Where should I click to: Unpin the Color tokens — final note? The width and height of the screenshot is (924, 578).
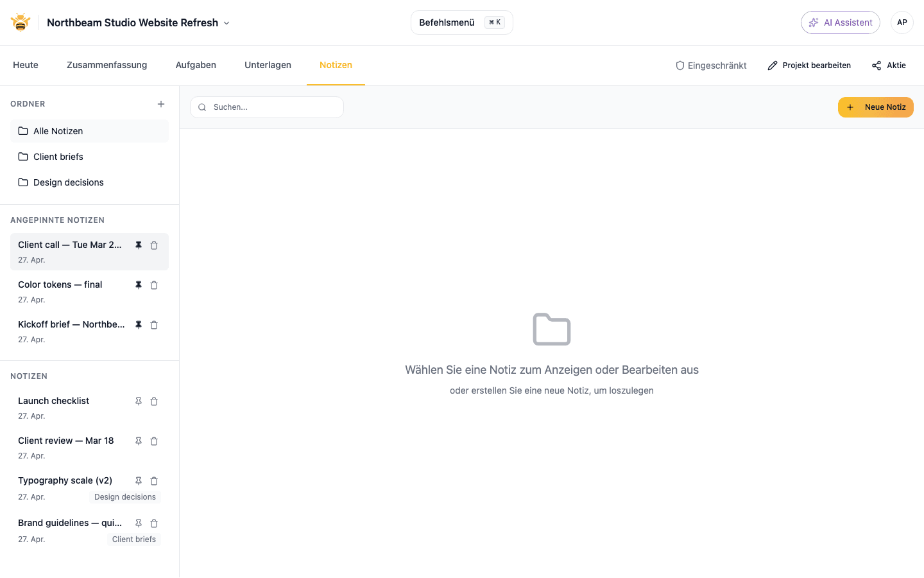pyautogui.click(x=138, y=285)
